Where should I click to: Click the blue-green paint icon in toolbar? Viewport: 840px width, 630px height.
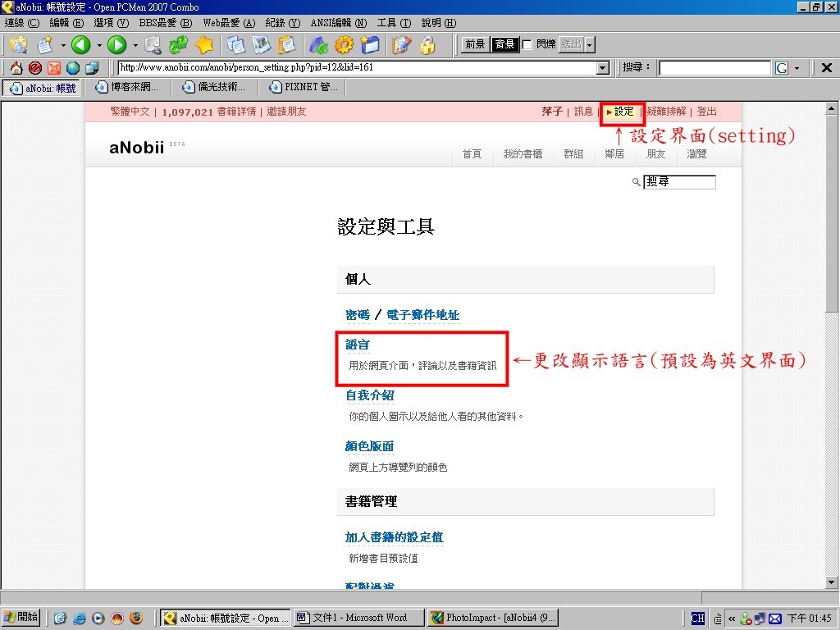click(318, 44)
